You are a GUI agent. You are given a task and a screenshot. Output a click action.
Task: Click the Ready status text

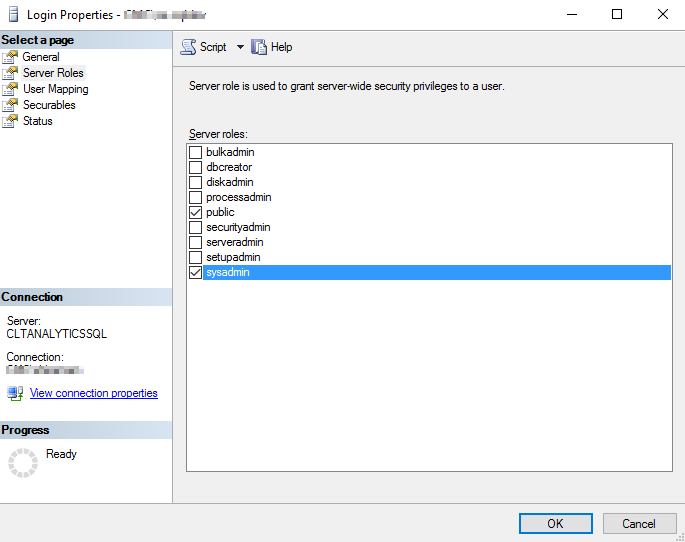tap(61, 454)
